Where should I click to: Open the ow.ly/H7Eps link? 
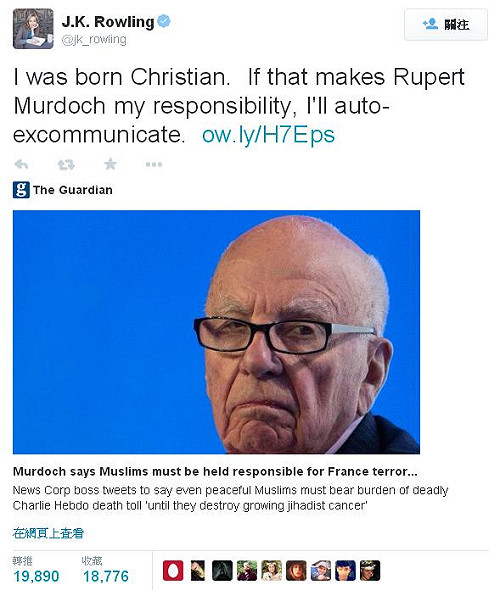(x=268, y=134)
